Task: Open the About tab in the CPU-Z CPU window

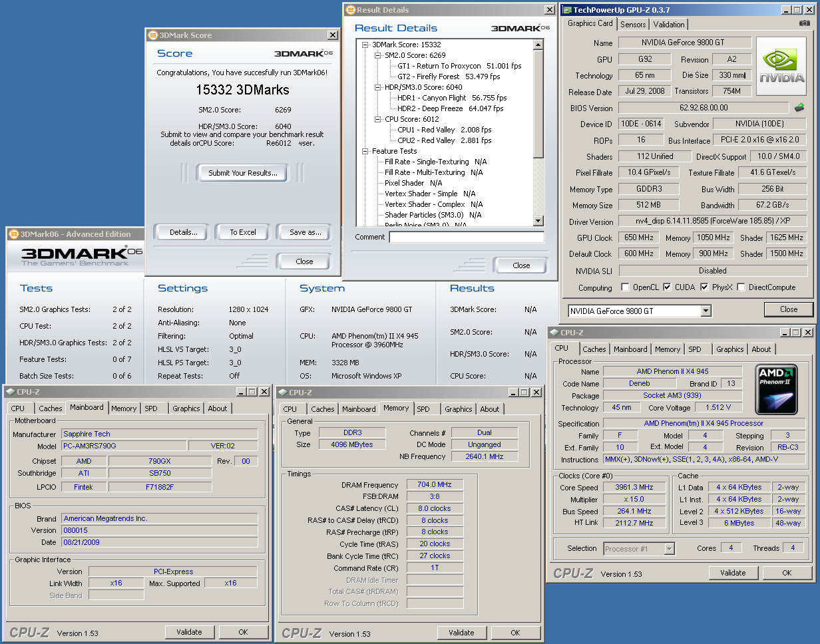Action: pos(761,349)
